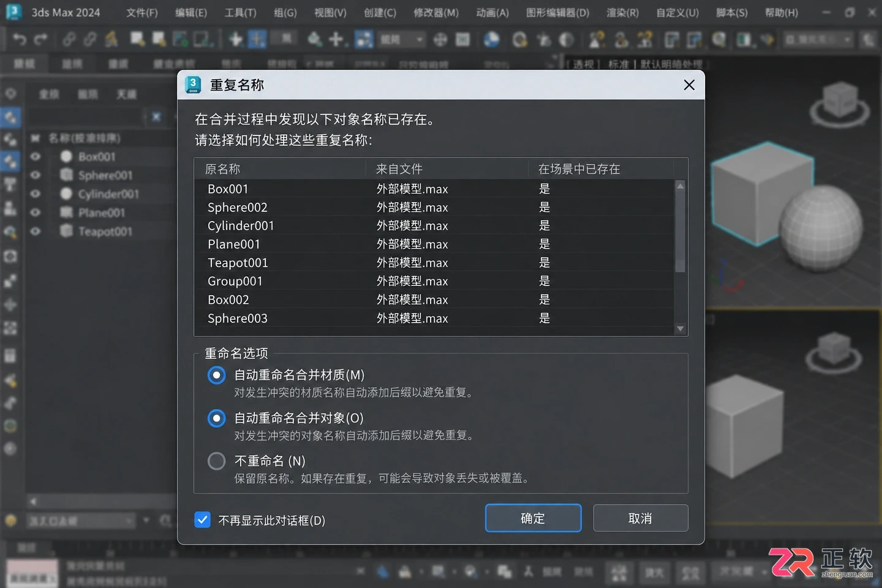Select Sphere003 row in duplicate list
This screenshot has height=588, width=882.
pyautogui.click(x=434, y=318)
